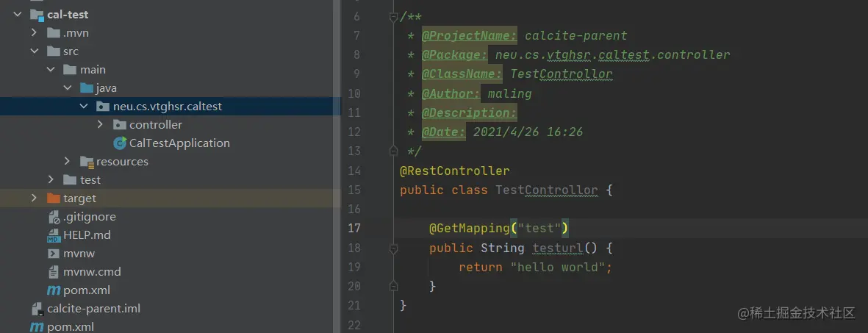Expand the .mvn folder

coord(35,32)
